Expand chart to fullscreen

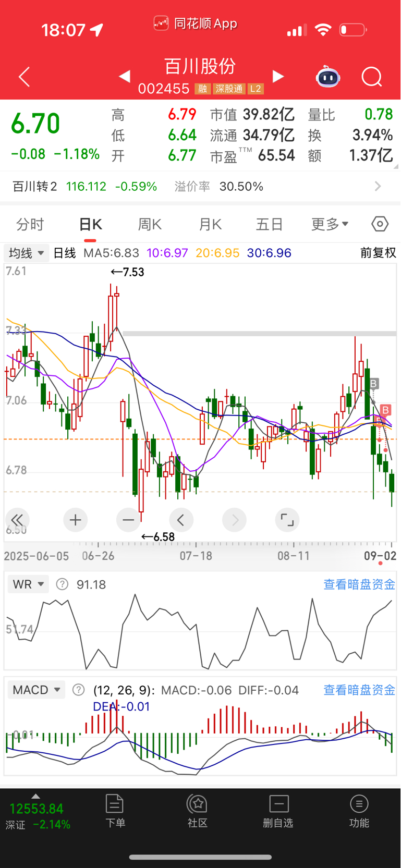287,520
